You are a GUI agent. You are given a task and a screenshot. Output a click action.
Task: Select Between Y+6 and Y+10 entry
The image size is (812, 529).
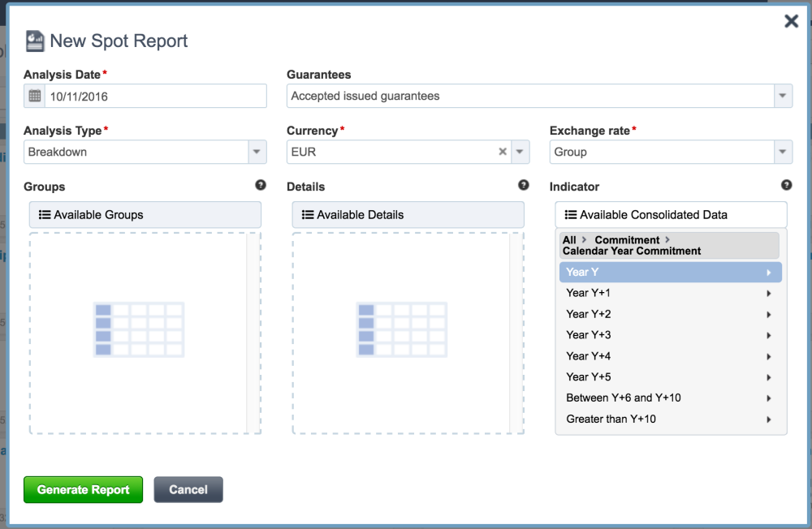tap(671, 398)
